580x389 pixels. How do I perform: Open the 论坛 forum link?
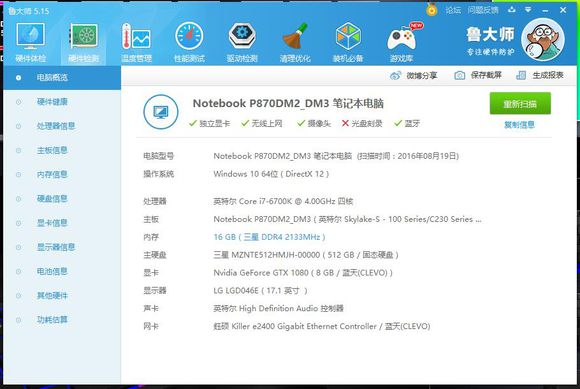click(x=453, y=10)
